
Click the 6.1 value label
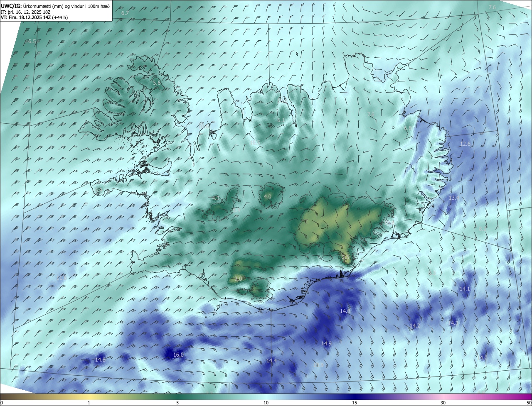281,120
